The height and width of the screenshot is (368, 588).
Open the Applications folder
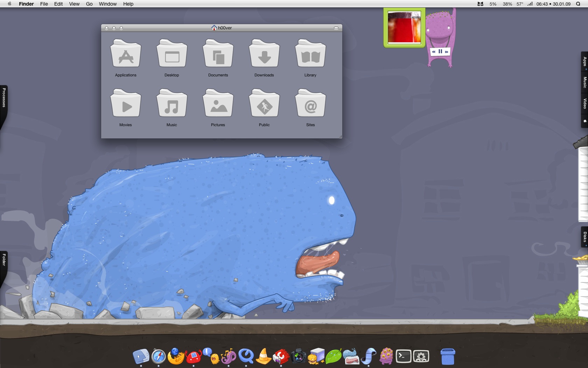(126, 54)
